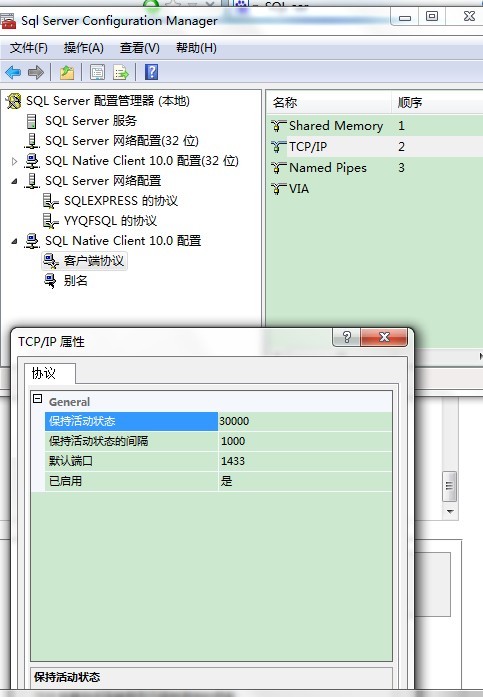Viewport: 483px width, 697px height.
Task: Click the help button in TCP/IP 属性 dialog
Action: tap(347, 337)
